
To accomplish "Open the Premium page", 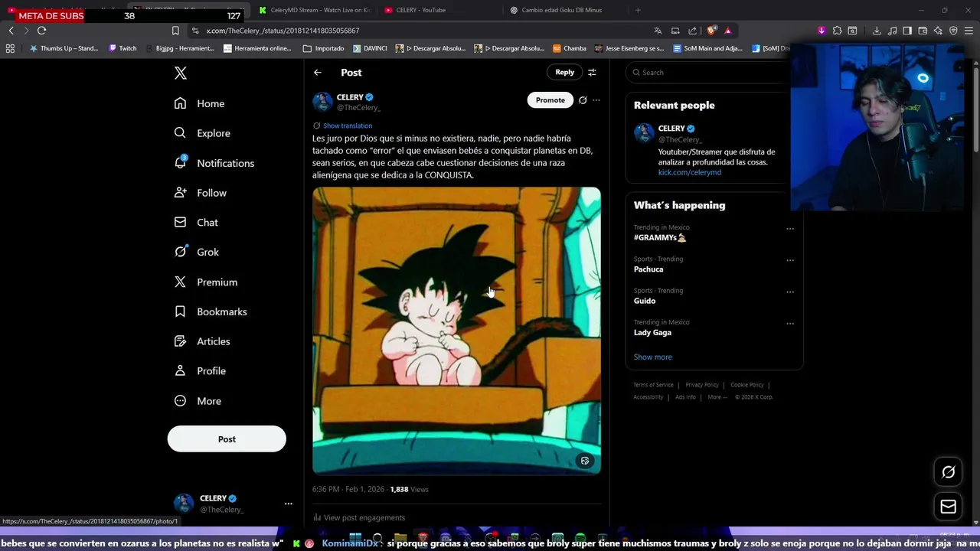I will [x=205, y=282].
